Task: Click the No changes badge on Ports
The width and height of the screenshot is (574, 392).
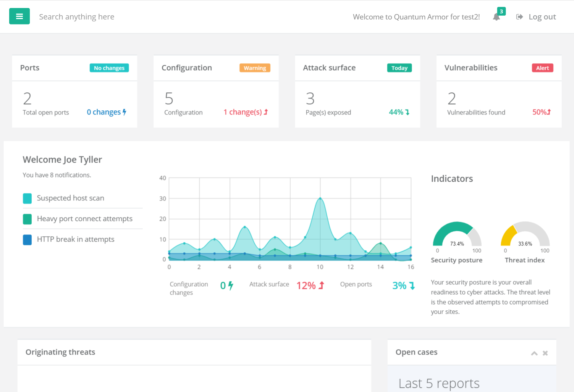Action: point(109,68)
